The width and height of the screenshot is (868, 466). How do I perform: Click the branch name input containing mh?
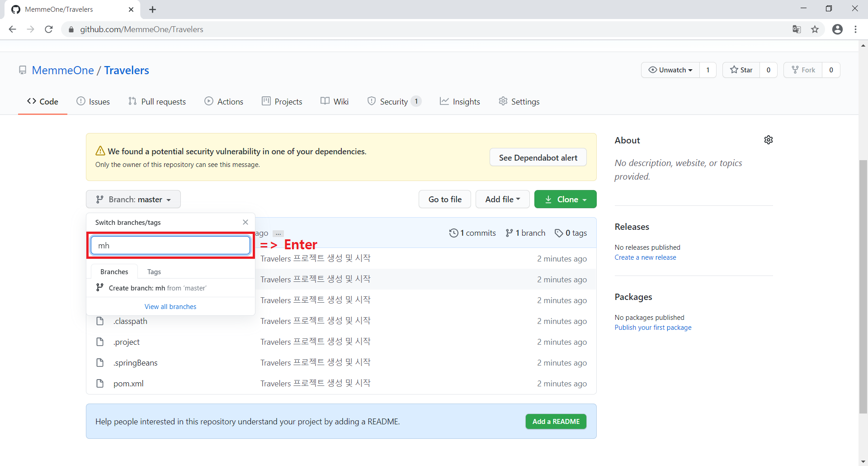click(x=170, y=246)
